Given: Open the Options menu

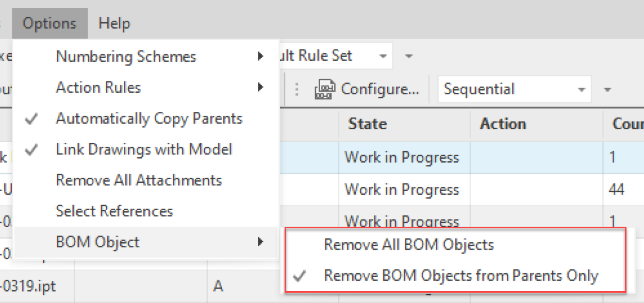Looking at the screenshot, I should 49,23.
